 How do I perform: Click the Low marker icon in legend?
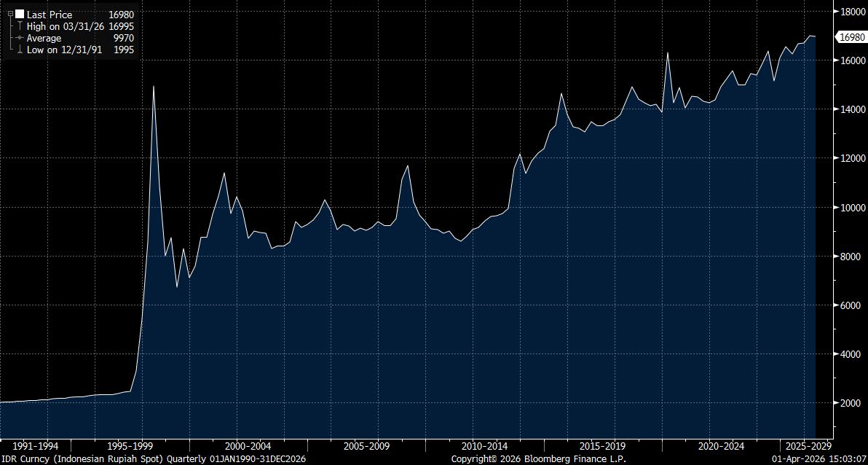[20, 50]
